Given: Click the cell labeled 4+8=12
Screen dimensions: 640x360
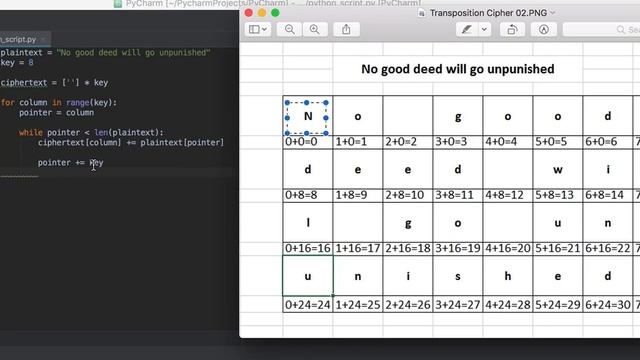Looking at the screenshot, I should click(508, 195).
